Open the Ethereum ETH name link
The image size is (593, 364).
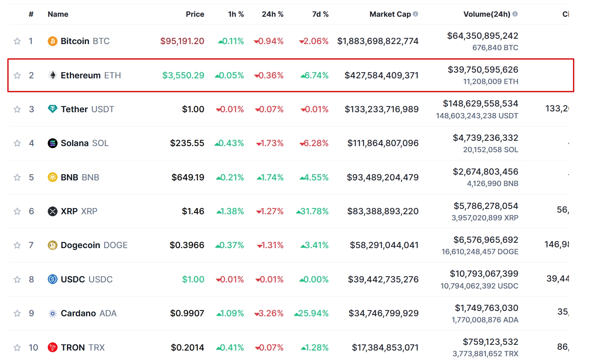[80, 75]
